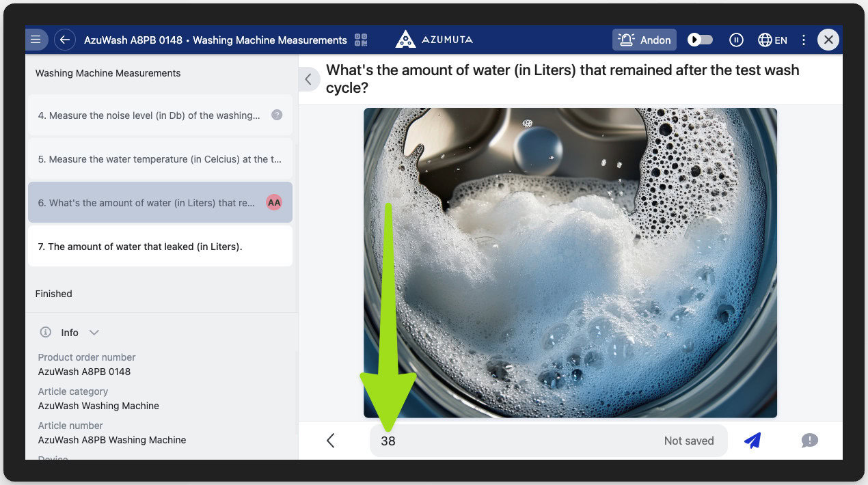Image resolution: width=868 pixels, height=485 pixels.
Task: Select step 5 water temperature measurement
Action: pyautogui.click(x=160, y=159)
